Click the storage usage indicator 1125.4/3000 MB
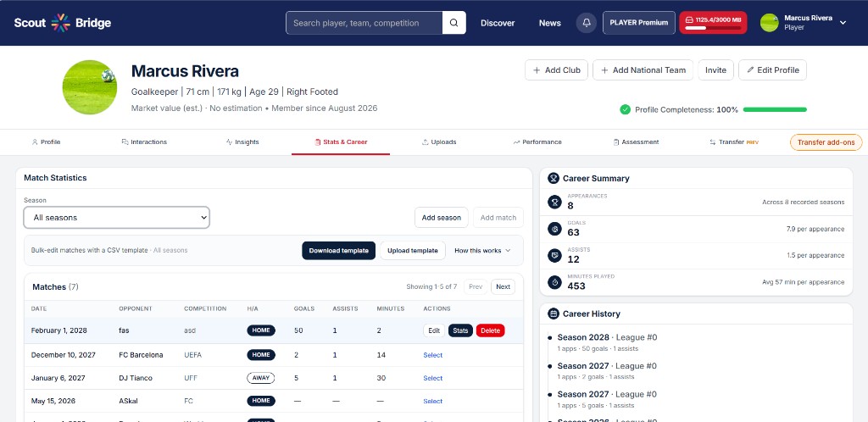Viewport: 868px width, 422px height. tap(713, 23)
